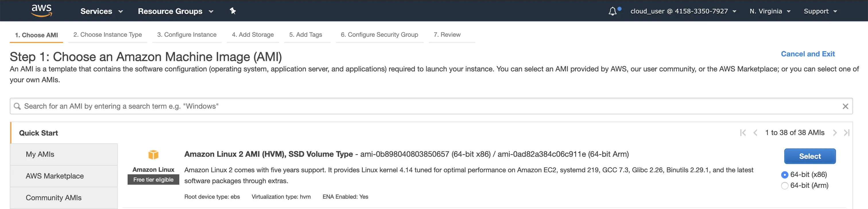Click the AWS logo home icon
Image resolution: width=868 pixels, height=209 pixels.
coord(41,10)
